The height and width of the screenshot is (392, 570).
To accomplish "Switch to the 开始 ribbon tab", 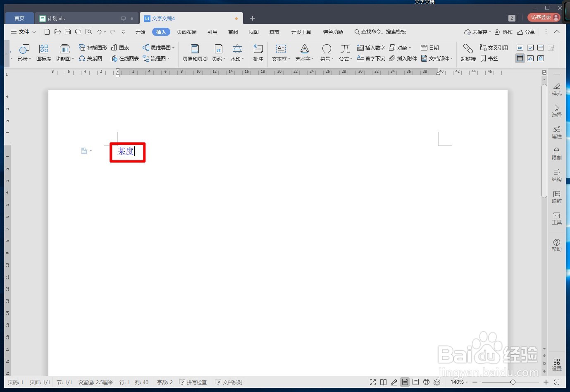I will pyautogui.click(x=141, y=32).
